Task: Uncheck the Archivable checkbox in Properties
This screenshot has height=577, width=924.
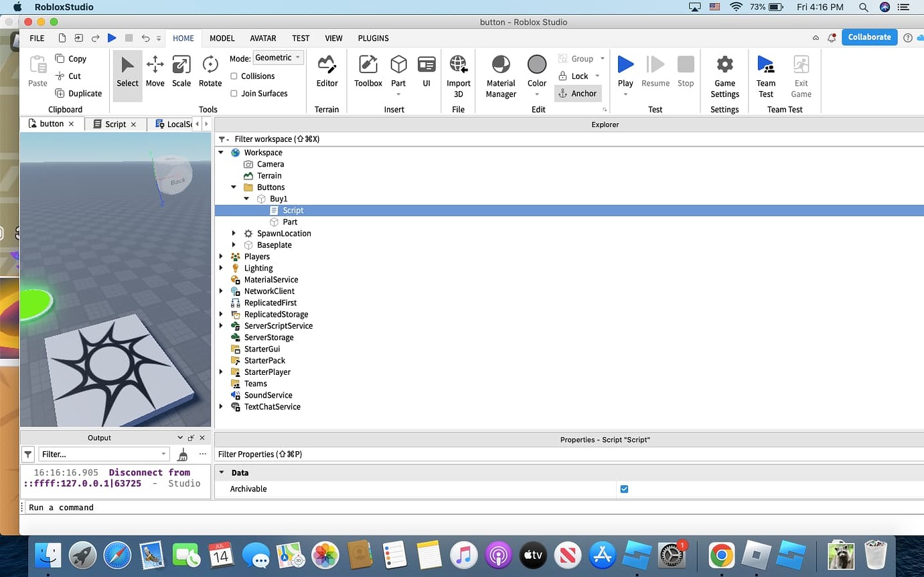Action: 624,489
